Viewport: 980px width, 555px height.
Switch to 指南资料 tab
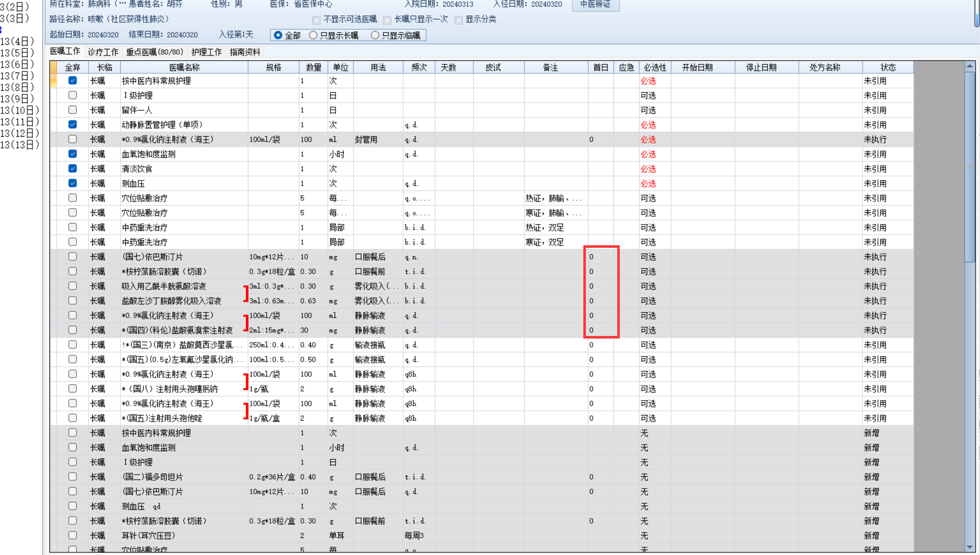(245, 52)
